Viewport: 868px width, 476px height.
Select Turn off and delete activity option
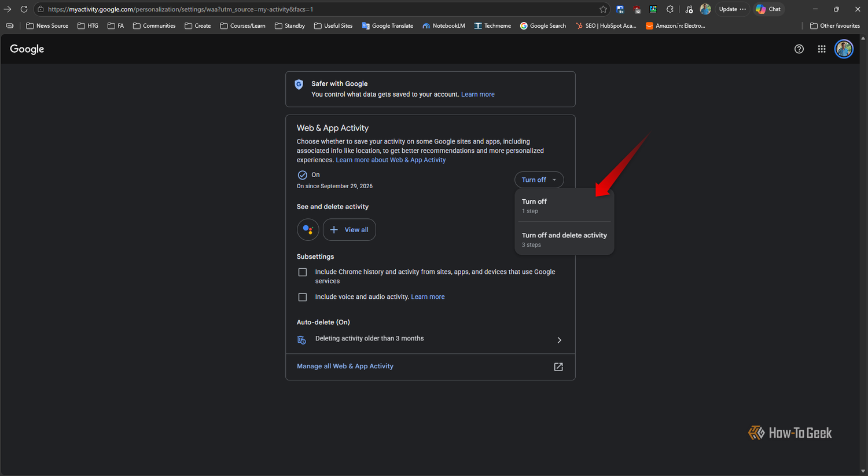click(x=564, y=239)
